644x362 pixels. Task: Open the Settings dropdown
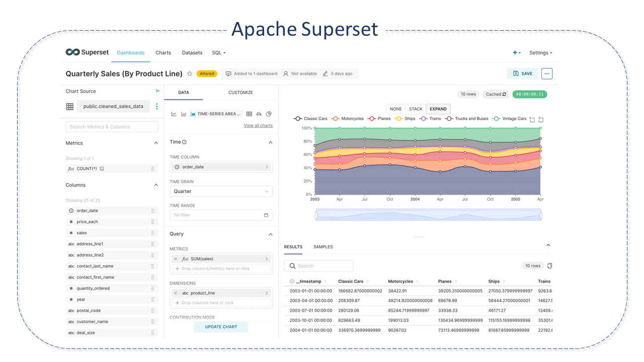click(x=541, y=53)
